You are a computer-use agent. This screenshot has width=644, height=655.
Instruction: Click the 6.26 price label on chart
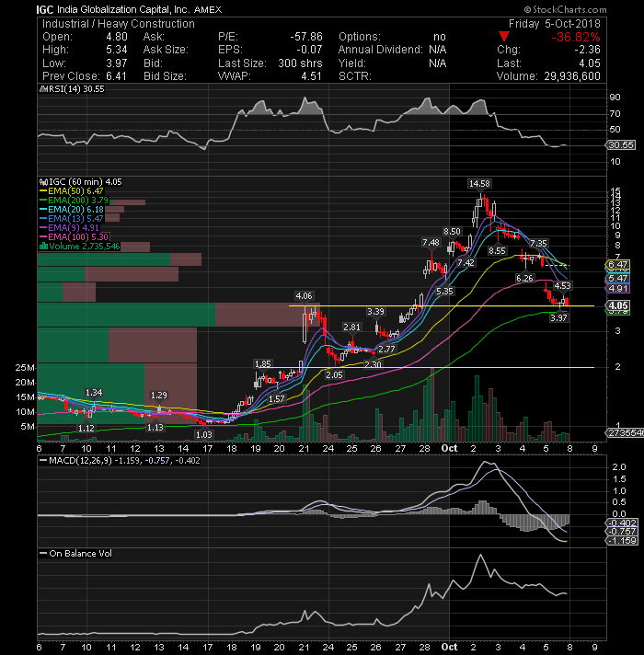pyautogui.click(x=524, y=278)
